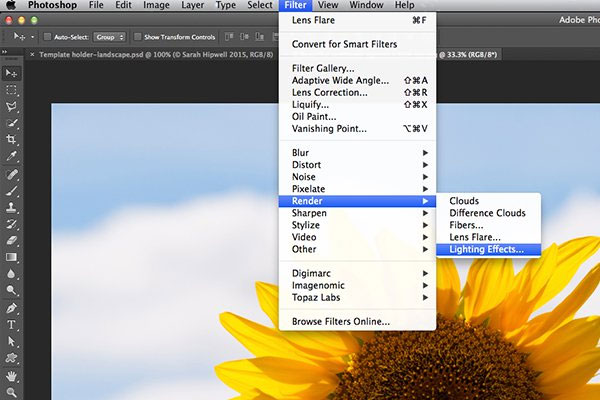The image size is (600, 400).
Task: Expand the Blur submenu
Action: (357, 153)
